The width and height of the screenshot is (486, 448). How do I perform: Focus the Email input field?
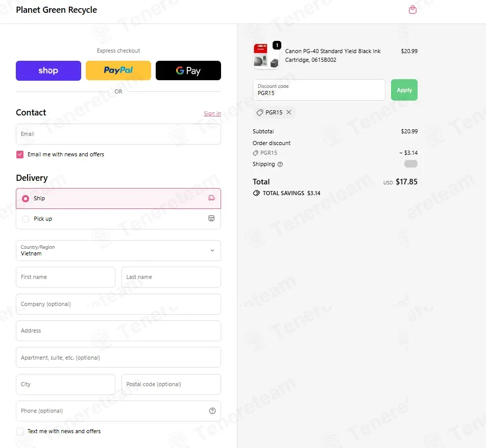point(118,134)
